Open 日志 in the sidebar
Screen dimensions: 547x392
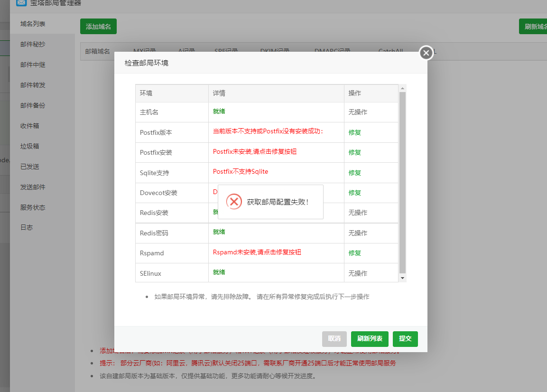(x=27, y=227)
